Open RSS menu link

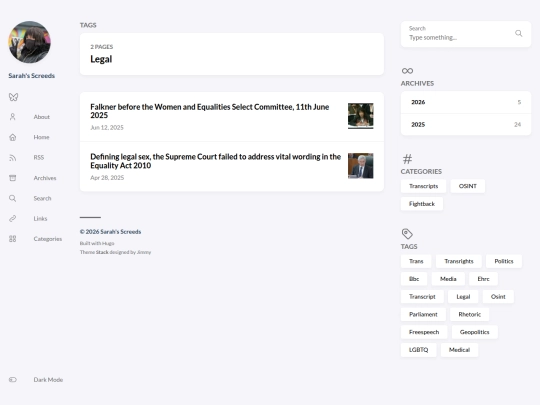click(x=39, y=157)
